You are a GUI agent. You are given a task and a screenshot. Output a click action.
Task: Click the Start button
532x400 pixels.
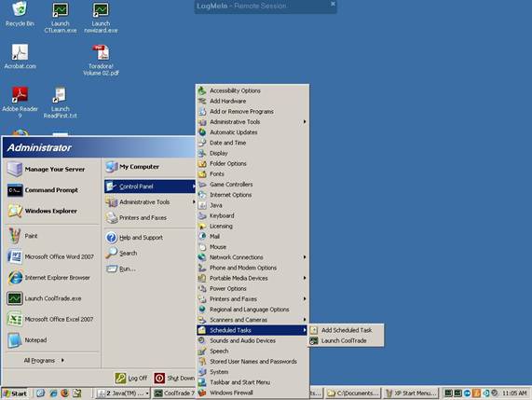click(x=14, y=393)
